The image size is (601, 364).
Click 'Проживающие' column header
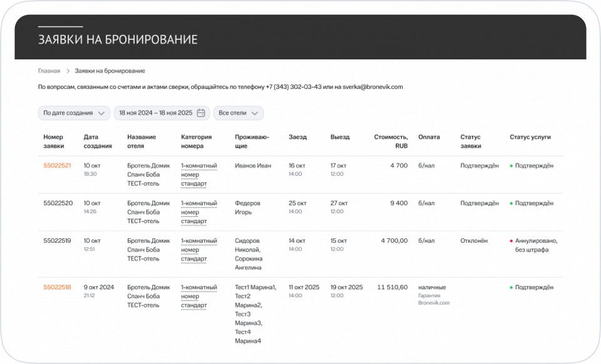tap(252, 141)
